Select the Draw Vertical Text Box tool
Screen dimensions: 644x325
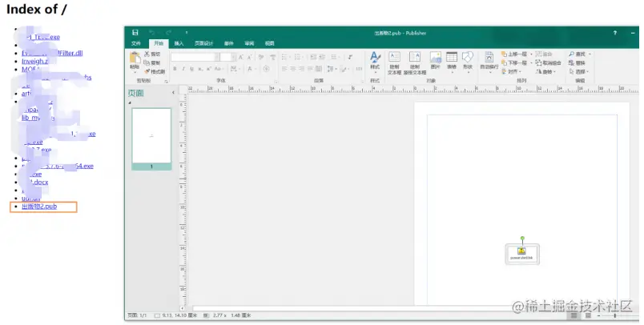click(415, 62)
